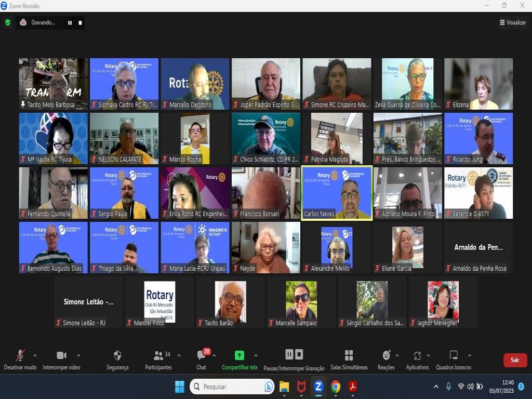Open the Reações menu

click(x=386, y=356)
